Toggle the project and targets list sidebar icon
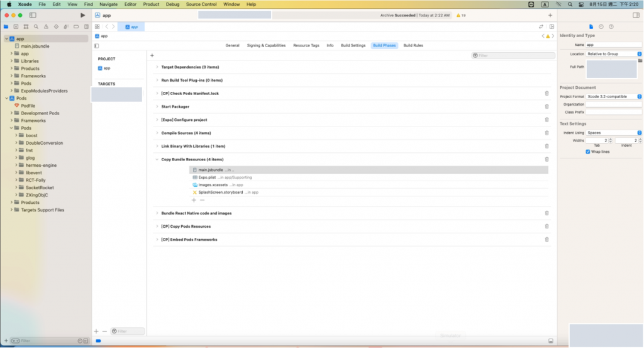 (96, 45)
